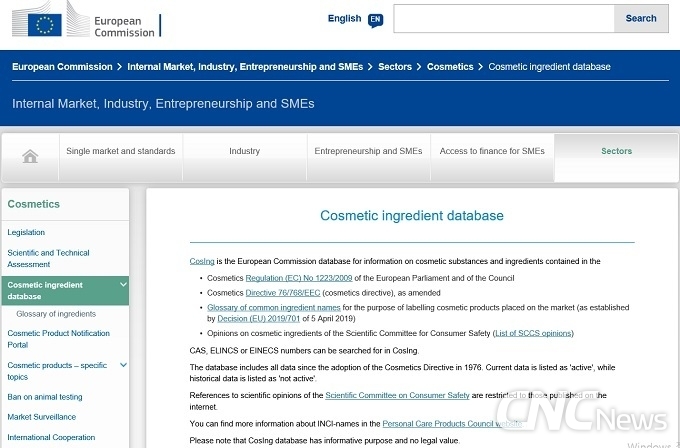Select Single market and standards tab

(x=121, y=157)
